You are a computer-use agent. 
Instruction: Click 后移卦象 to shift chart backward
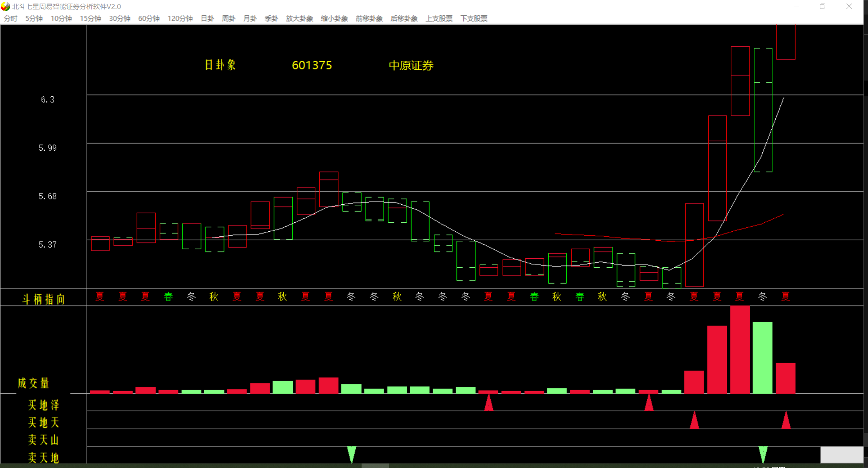click(404, 18)
